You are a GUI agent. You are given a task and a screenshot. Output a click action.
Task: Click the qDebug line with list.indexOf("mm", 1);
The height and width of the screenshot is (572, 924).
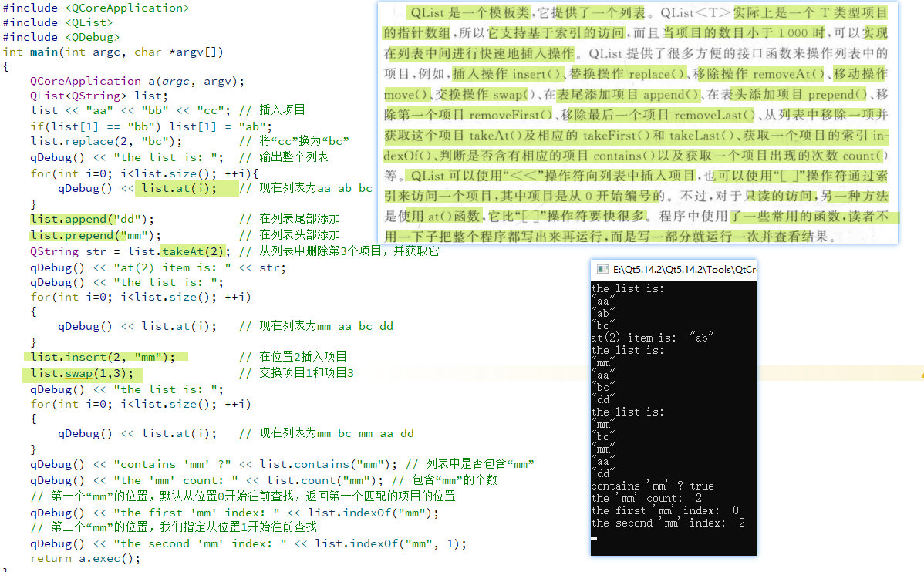(248, 543)
